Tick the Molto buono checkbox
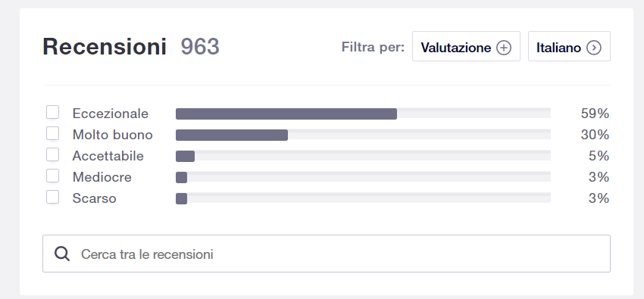The image size is (644, 299). 52,133
